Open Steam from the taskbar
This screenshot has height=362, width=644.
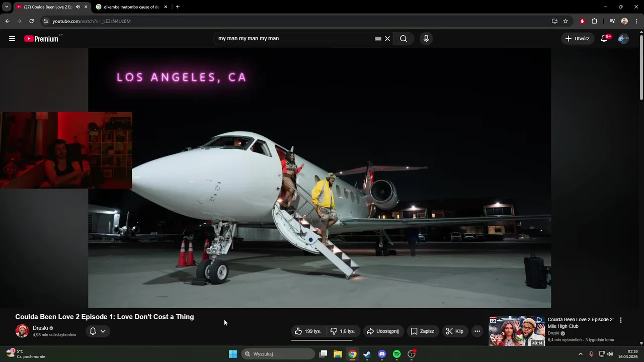coord(367,354)
